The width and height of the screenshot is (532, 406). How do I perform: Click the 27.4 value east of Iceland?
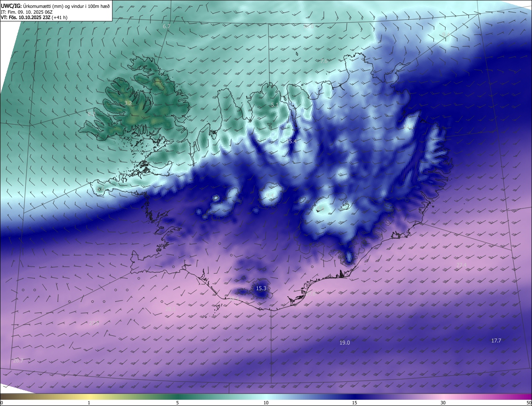[461, 265]
